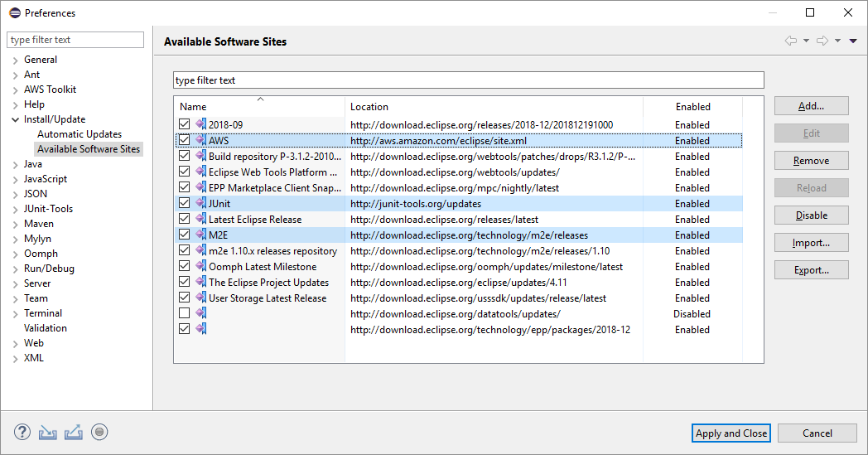The height and width of the screenshot is (455, 868).
Task: Toggle the Latest Eclipse Release checkbox
Action: (x=185, y=220)
